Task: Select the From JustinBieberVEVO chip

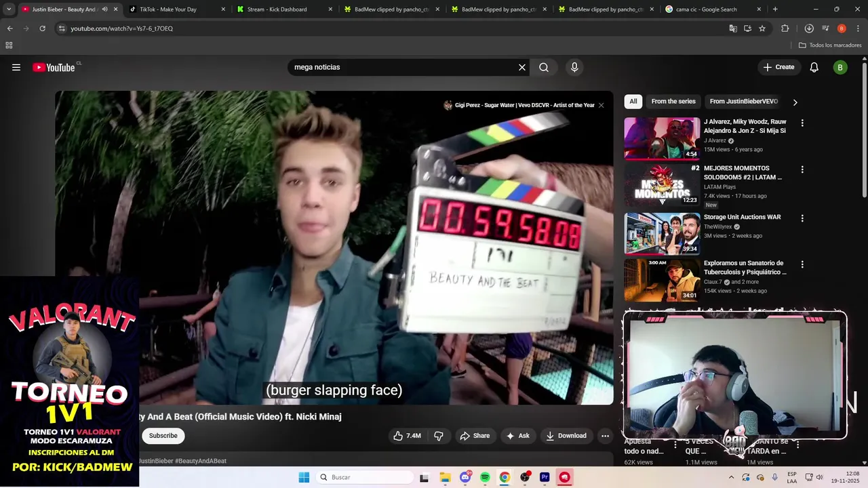Action: 744,102
